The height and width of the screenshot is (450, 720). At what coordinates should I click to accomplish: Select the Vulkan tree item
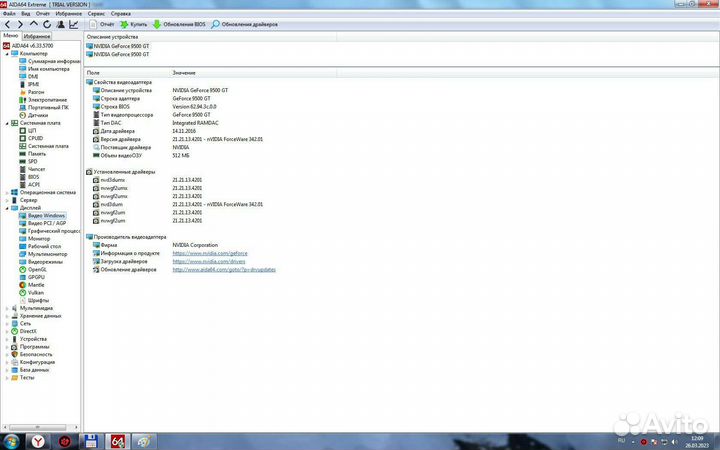(32, 292)
